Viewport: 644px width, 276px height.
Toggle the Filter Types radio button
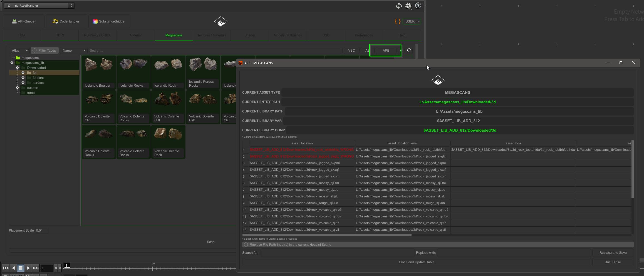click(x=35, y=51)
